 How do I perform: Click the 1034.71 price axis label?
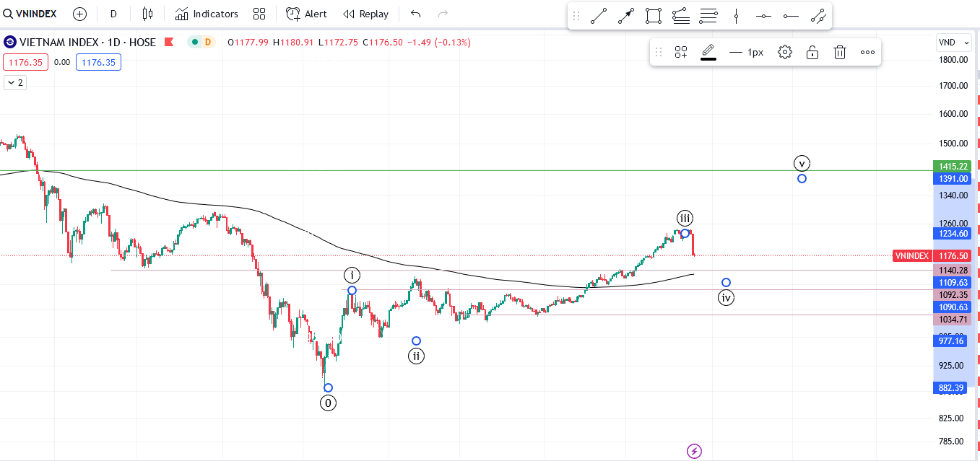pos(952,319)
